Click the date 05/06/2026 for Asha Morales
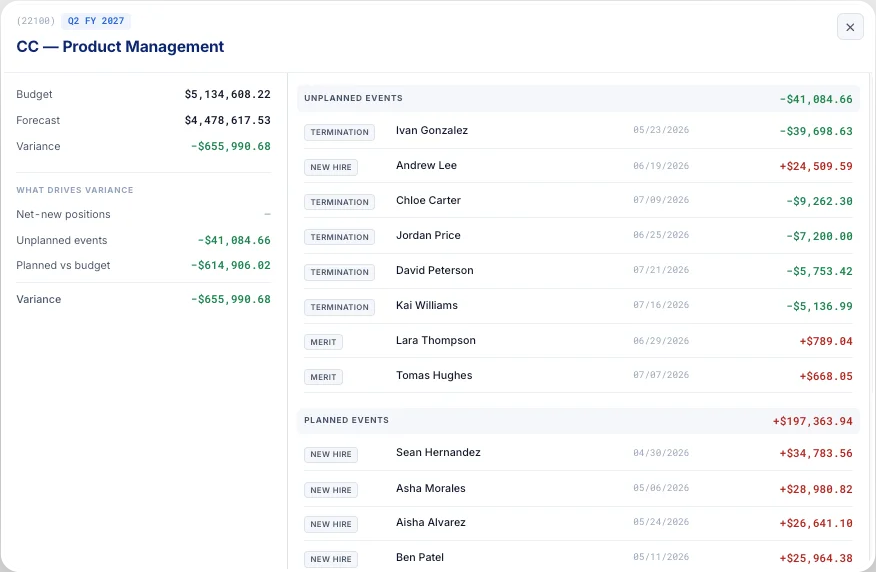This screenshot has height=572, width=876. (661, 488)
